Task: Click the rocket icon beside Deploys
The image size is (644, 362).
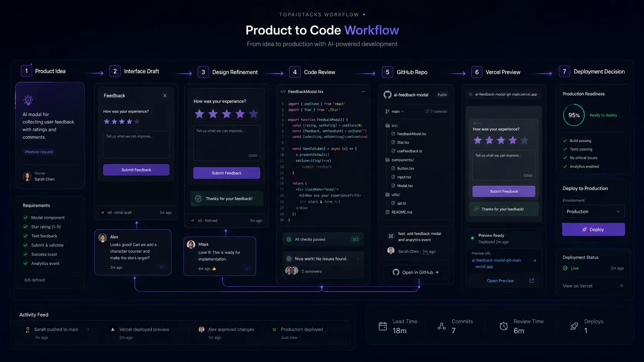Action: tap(574, 326)
